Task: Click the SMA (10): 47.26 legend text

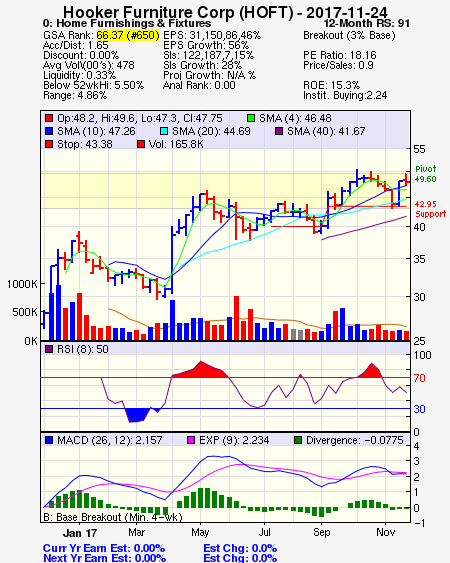Action: point(96,131)
